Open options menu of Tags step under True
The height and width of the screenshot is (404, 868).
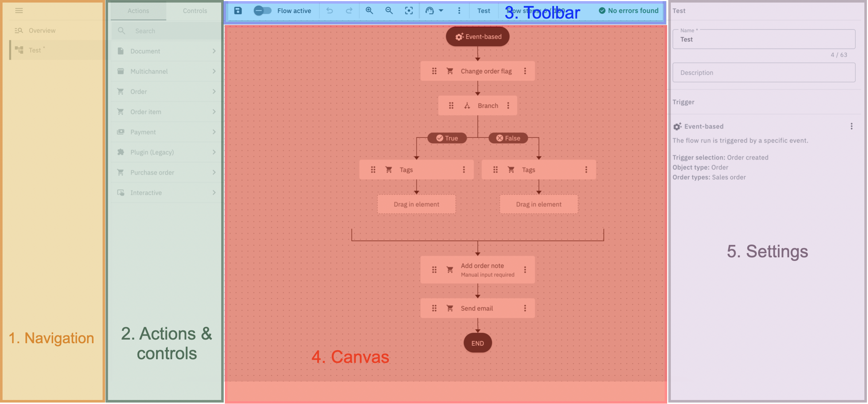tap(464, 170)
